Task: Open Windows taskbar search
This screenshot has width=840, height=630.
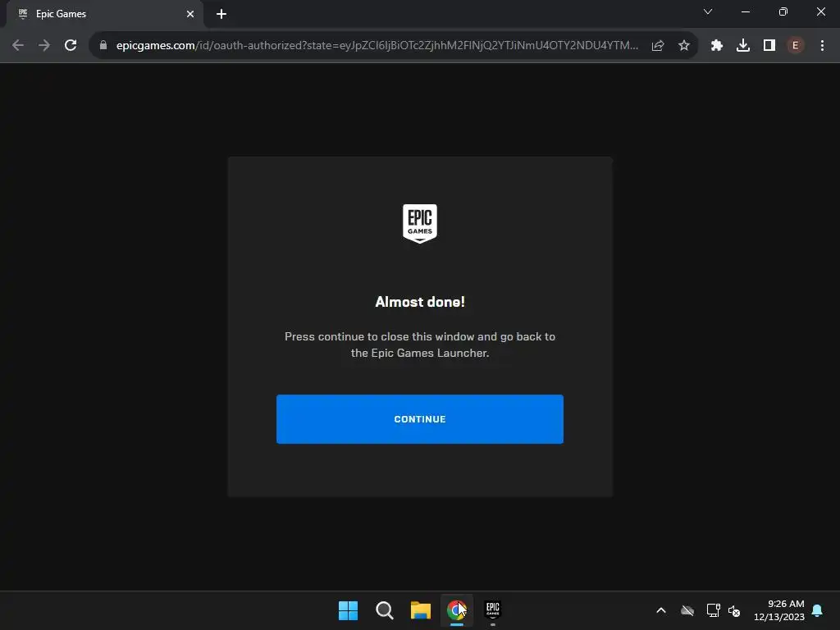Action: pyautogui.click(x=385, y=610)
